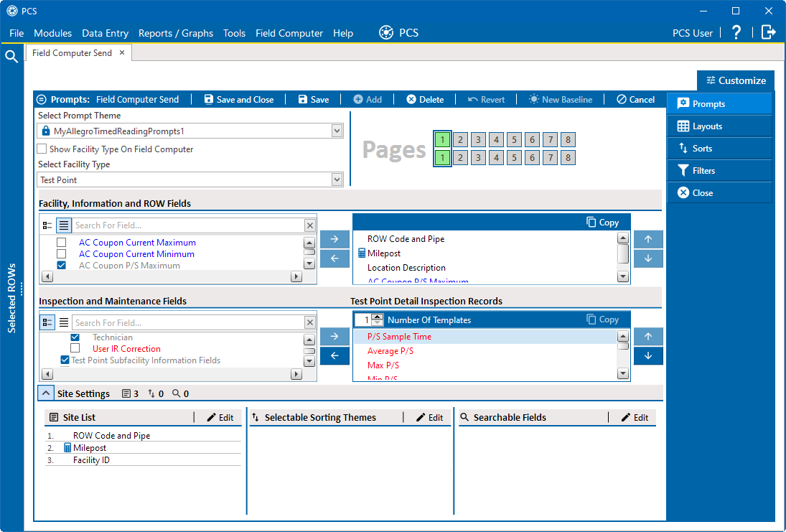Uncheck AC Coupon P/S Maximum
The image size is (786, 532).
pyautogui.click(x=61, y=265)
